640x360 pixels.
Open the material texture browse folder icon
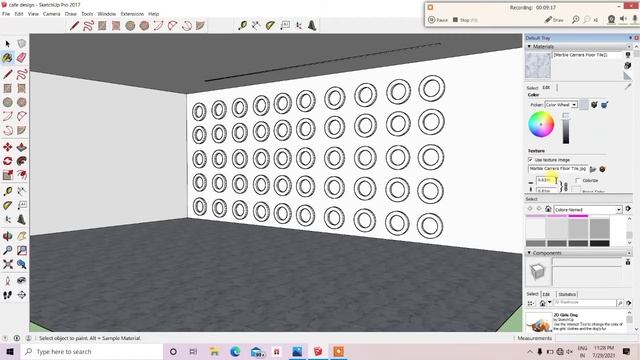point(593,169)
